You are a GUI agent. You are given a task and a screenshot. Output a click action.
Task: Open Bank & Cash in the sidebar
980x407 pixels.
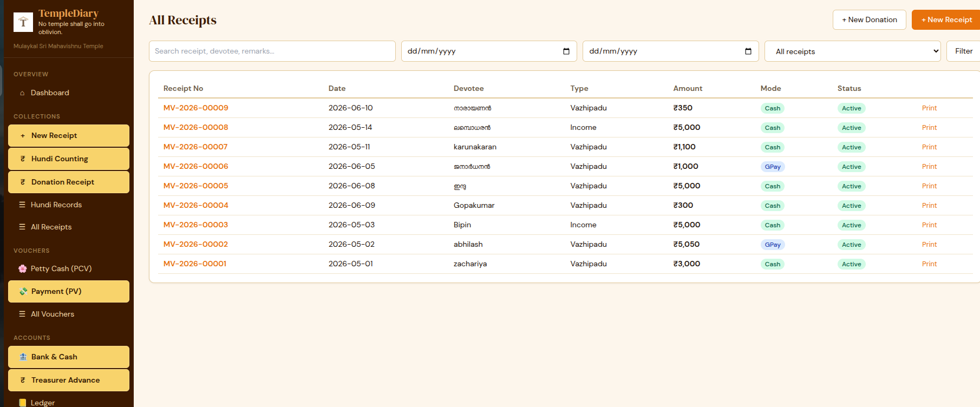click(69, 357)
